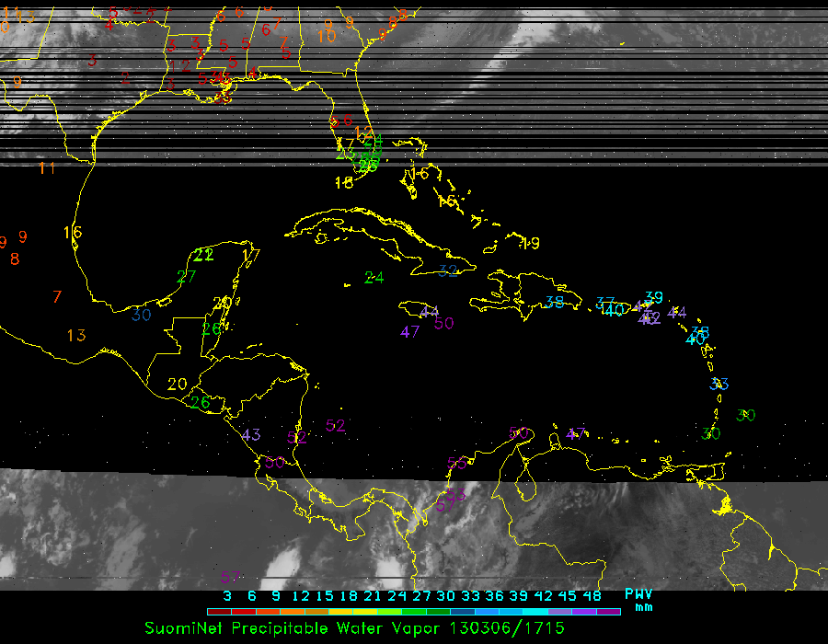The width and height of the screenshot is (828, 644).
Task: Click the blue 37 station west of Puerto Rico
Action: point(605,303)
